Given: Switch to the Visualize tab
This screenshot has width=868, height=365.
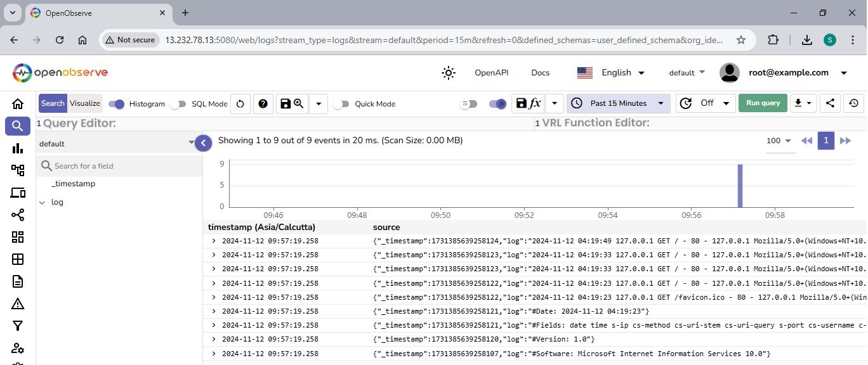Looking at the screenshot, I should coord(85,103).
